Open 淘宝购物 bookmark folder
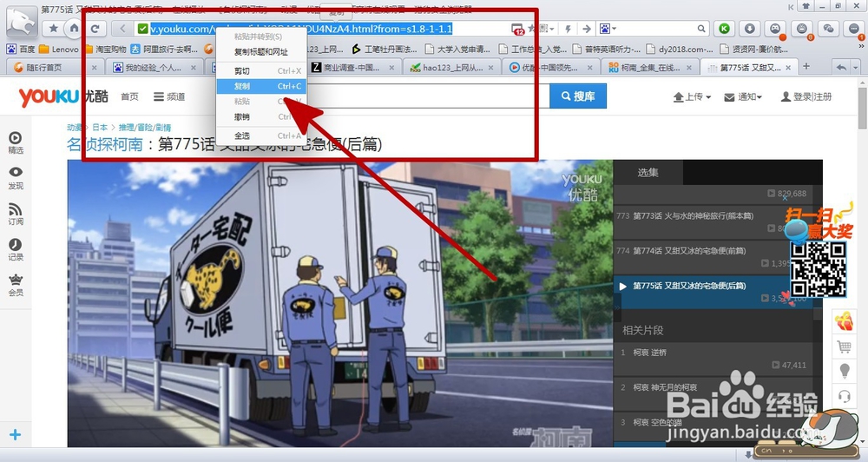Viewport: 868px width, 462px height. point(105,49)
